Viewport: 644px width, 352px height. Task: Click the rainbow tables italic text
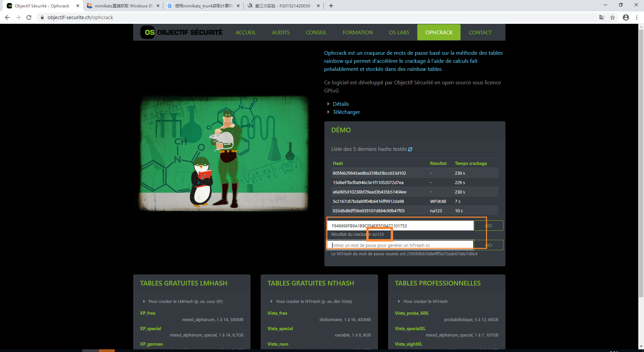tap(425, 69)
